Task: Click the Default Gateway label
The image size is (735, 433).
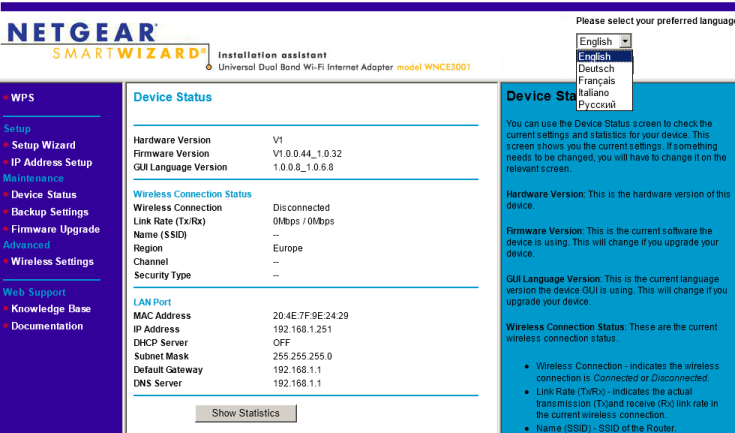Action: (168, 370)
